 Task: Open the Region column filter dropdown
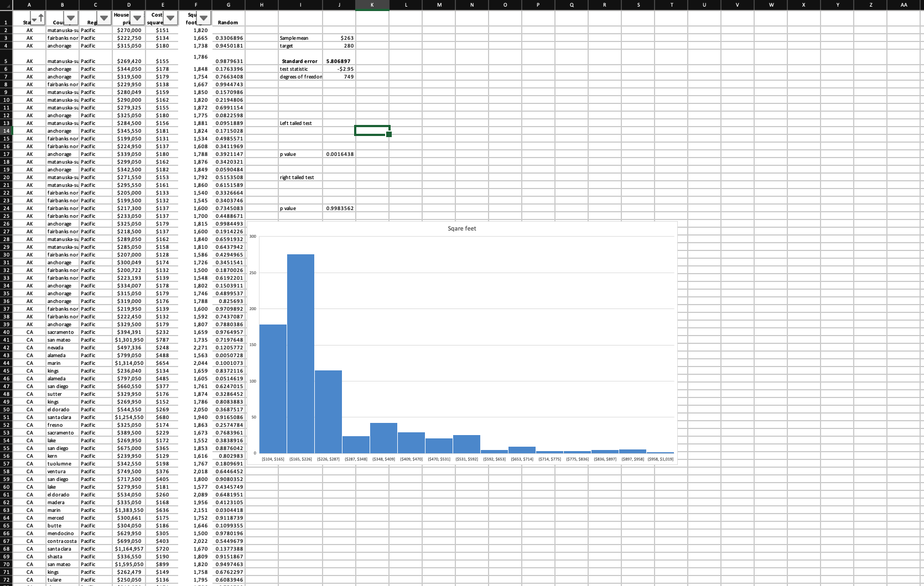pyautogui.click(x=103, y=19)
